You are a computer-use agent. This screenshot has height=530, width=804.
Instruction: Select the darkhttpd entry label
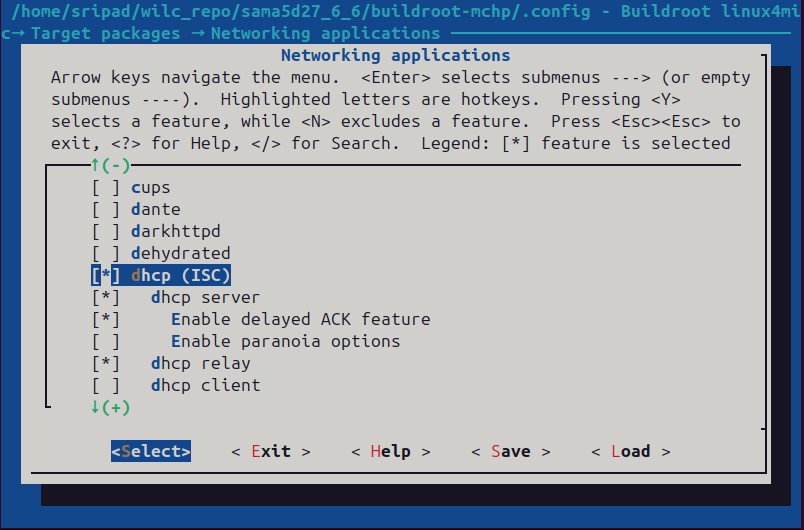tap(176, 232)
